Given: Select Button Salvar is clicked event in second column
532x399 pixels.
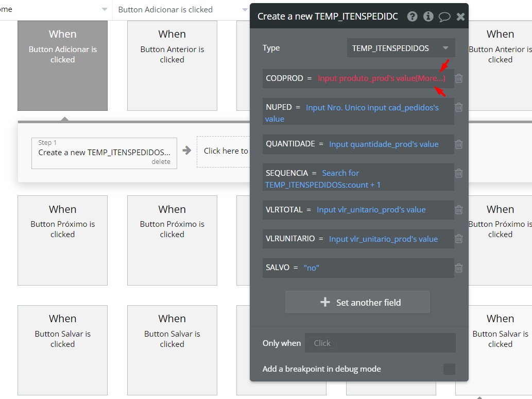Looking at the screenshot, I should [x=172, y=350].
